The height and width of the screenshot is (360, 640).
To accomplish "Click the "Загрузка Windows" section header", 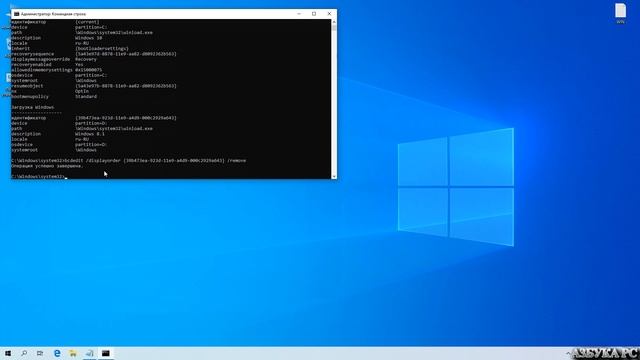I will (x=33, y=107).
